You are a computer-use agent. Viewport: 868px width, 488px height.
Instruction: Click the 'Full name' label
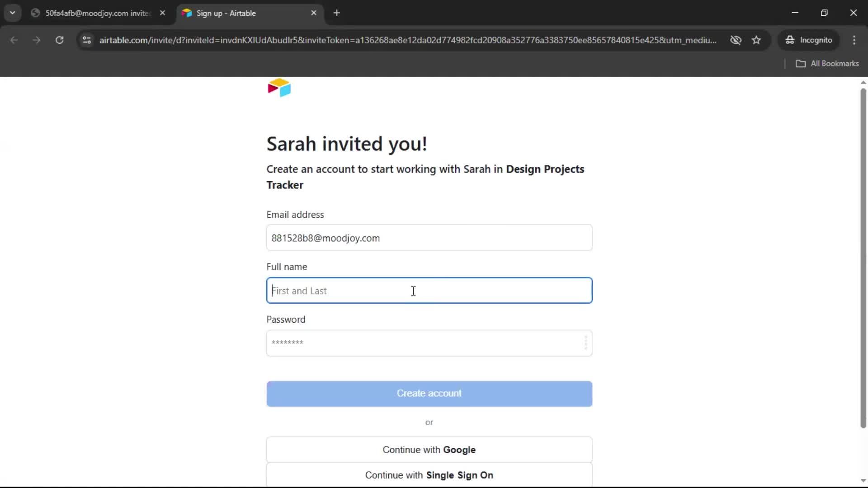tap(287, 267)
